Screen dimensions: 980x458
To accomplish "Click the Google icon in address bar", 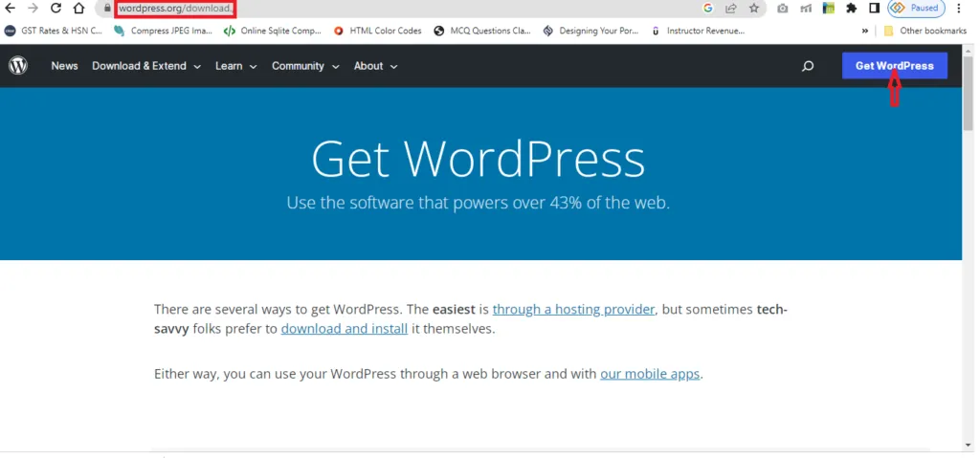I will coord(707,8).
